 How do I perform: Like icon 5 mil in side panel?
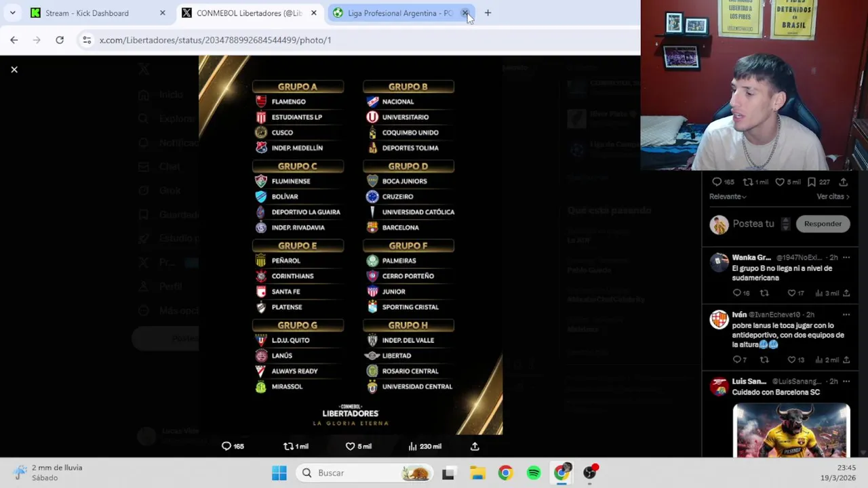tap(789, 182)
